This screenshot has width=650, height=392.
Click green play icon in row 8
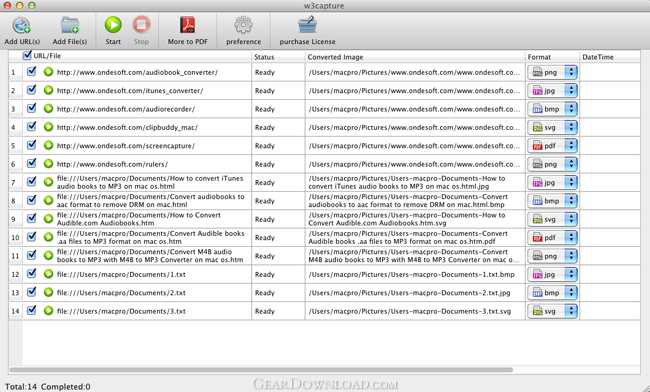pos(49,201)
